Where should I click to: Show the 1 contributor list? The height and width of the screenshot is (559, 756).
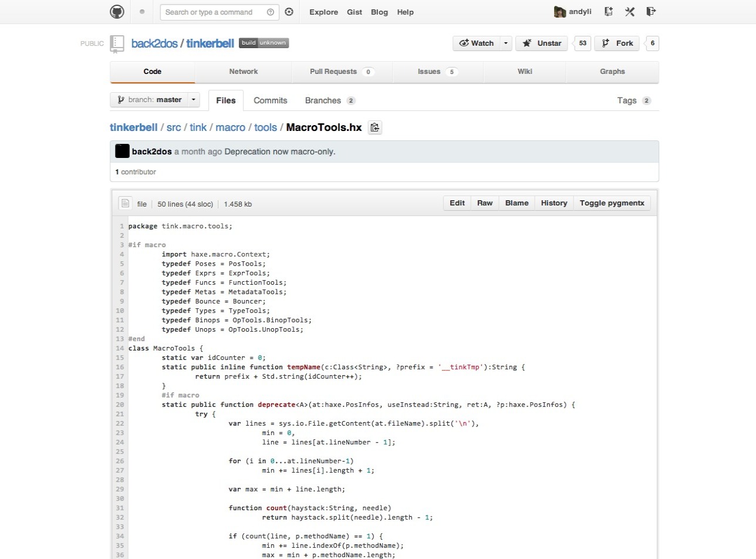[136, 172]
